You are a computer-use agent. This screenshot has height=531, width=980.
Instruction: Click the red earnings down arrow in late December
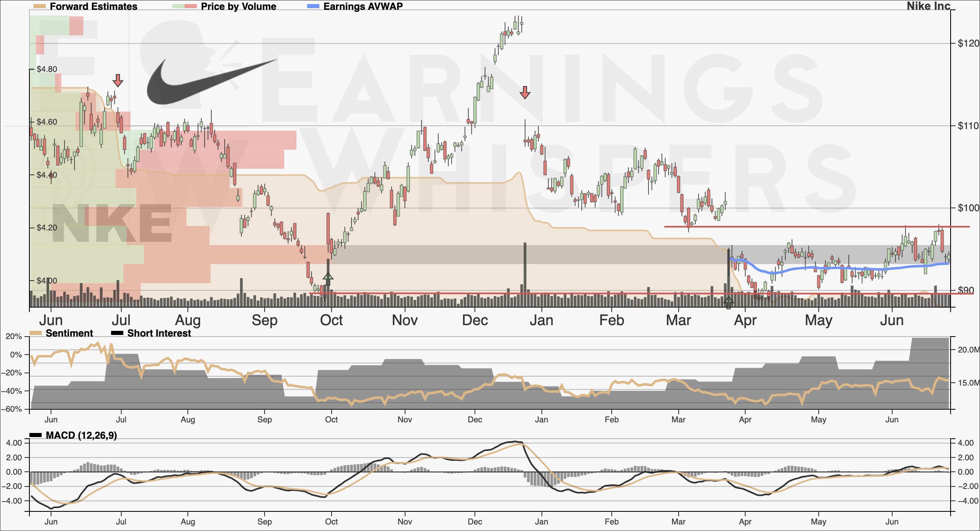point(525,92)
